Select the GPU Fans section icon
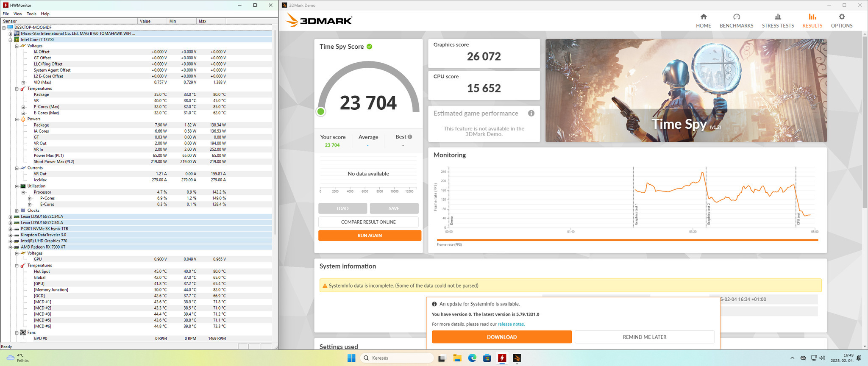This screenshot has height=366, width=868. [23, 333]
